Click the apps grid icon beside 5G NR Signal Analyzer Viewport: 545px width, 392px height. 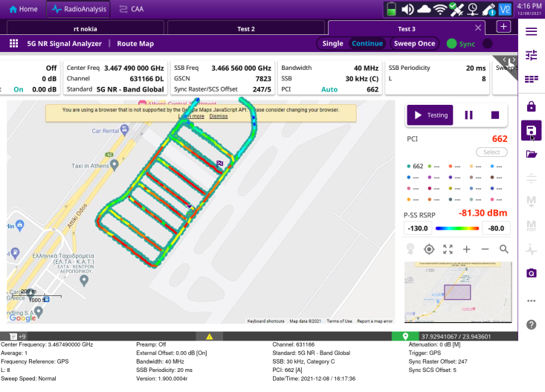[x=13, y=43]
